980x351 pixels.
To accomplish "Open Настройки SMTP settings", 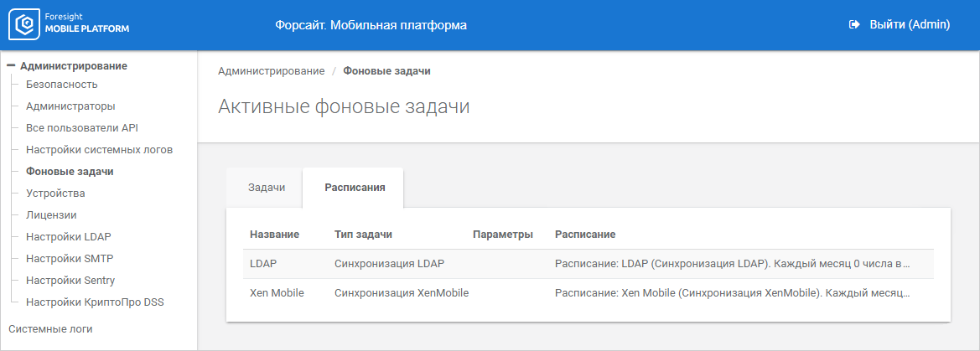I will click(70, 259).
